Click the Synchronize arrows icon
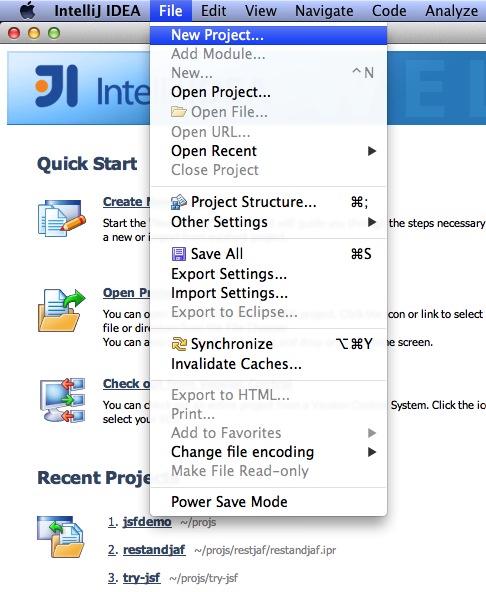The height and width of the screenshot is (592, 486). 179,344
